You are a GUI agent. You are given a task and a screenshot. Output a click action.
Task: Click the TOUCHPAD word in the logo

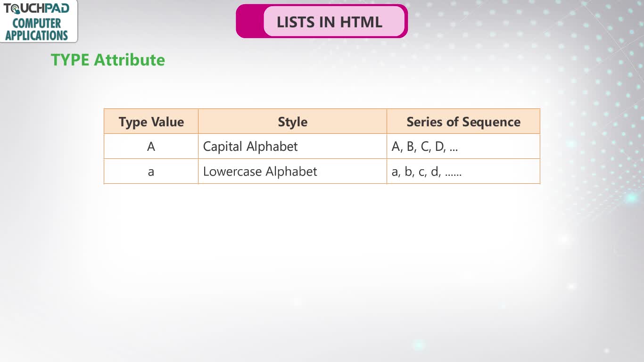click(37, 8)
